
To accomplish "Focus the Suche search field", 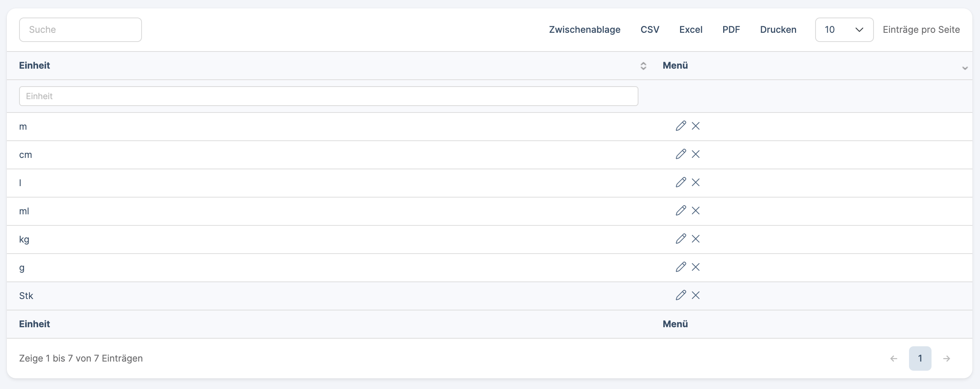I will [x=81, y=30].
